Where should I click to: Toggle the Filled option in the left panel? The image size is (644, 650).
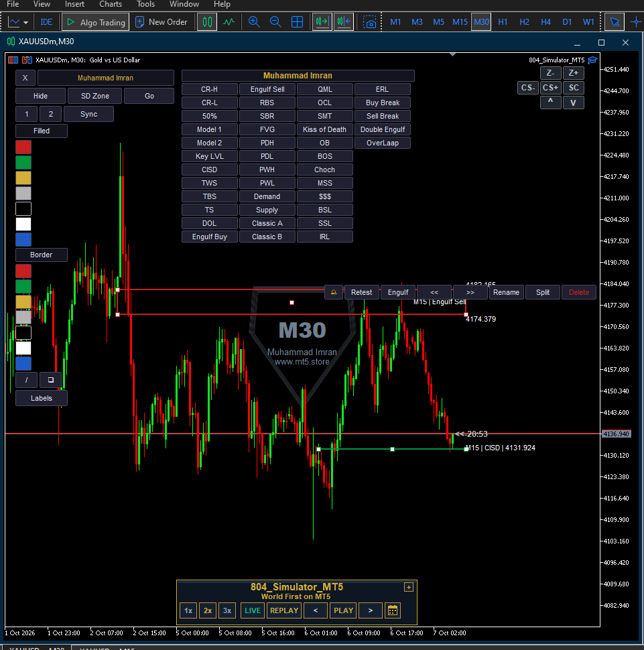42,131
